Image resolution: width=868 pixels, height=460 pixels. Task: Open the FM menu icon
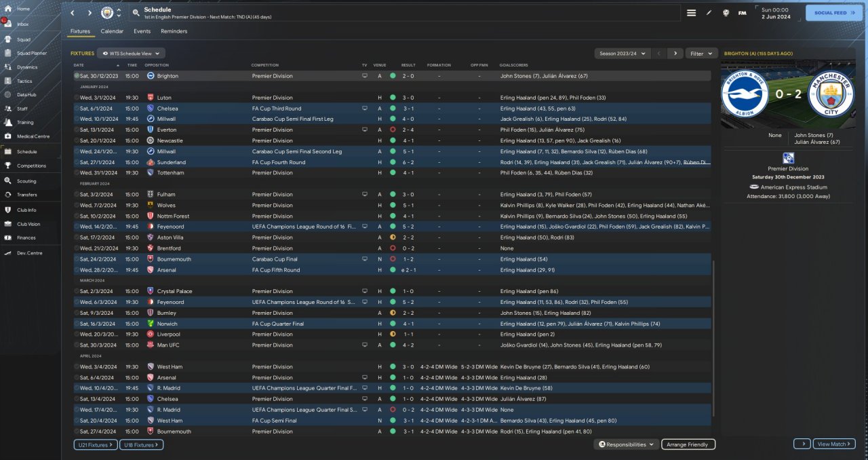click(742, 13)
